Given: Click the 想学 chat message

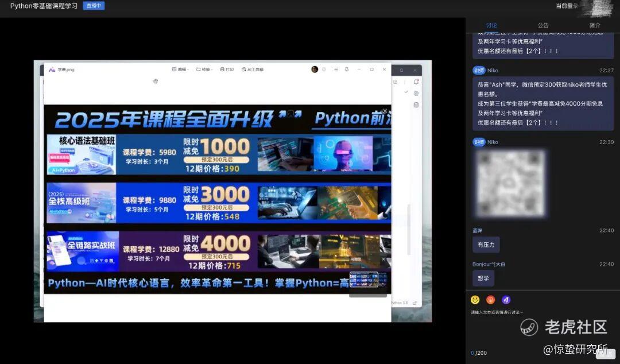Looking at the screenshot, I should (x=483, y=278).
